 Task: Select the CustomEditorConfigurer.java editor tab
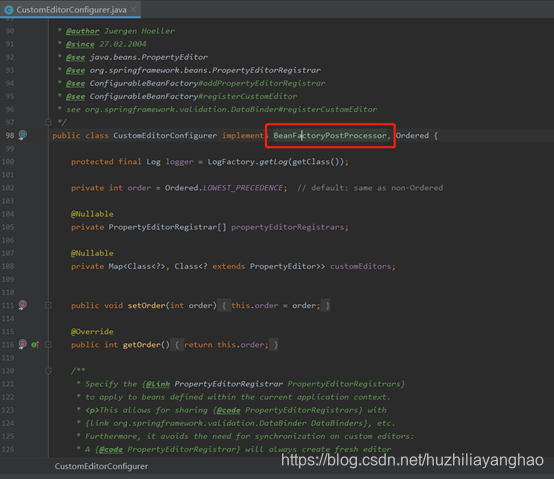(71, 10)
